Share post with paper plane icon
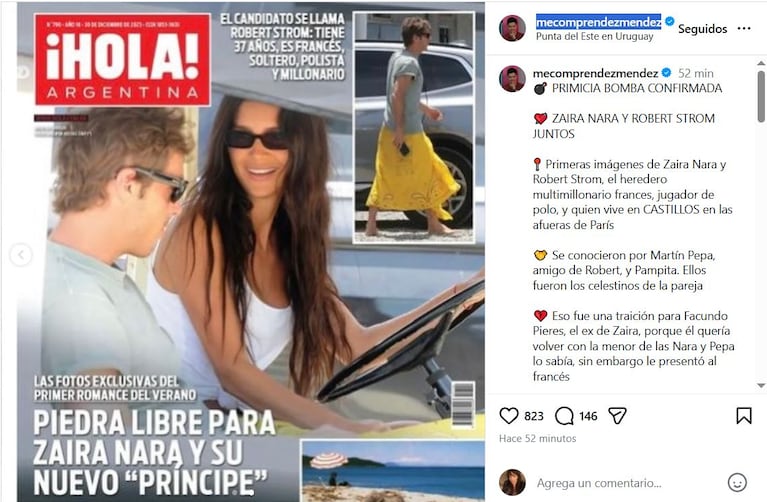767x502 pixels. (x=617, y=416)
